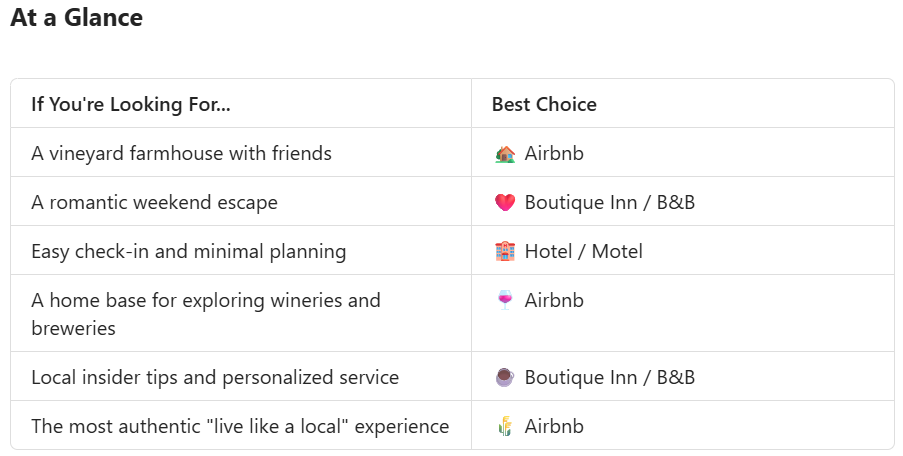903x456 pixels.
Task: Select 'Local insider tips and personalized service'
Action: coord(215,378)
